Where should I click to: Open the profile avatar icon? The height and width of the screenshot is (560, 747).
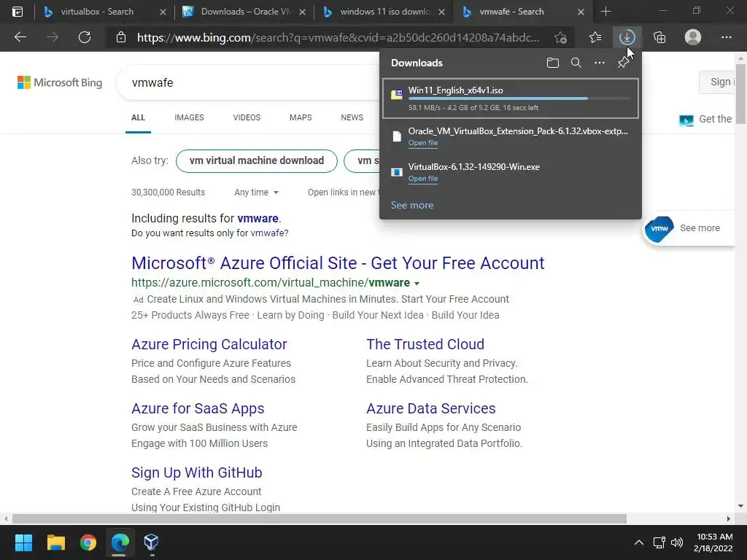pyautogui.click(x=693, y=37)
